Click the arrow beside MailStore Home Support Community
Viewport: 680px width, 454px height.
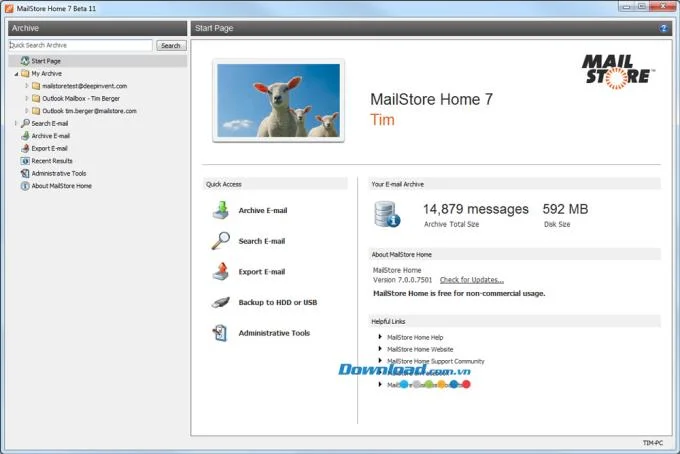(380, 360)
